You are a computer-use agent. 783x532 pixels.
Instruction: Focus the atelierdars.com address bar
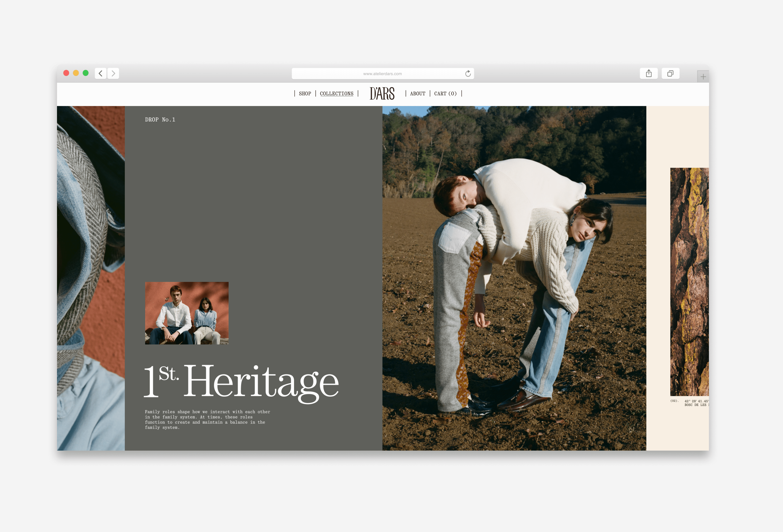click(382, 73)
